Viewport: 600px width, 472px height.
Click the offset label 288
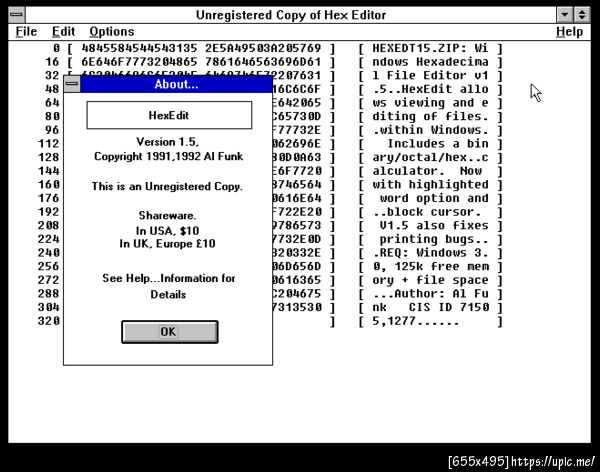(49, 294)
